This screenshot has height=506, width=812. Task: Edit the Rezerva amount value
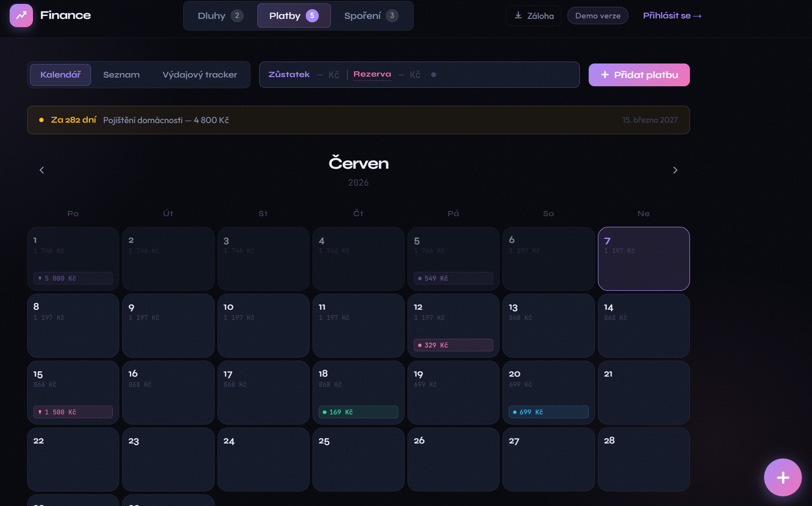click(x=409, y=75)
